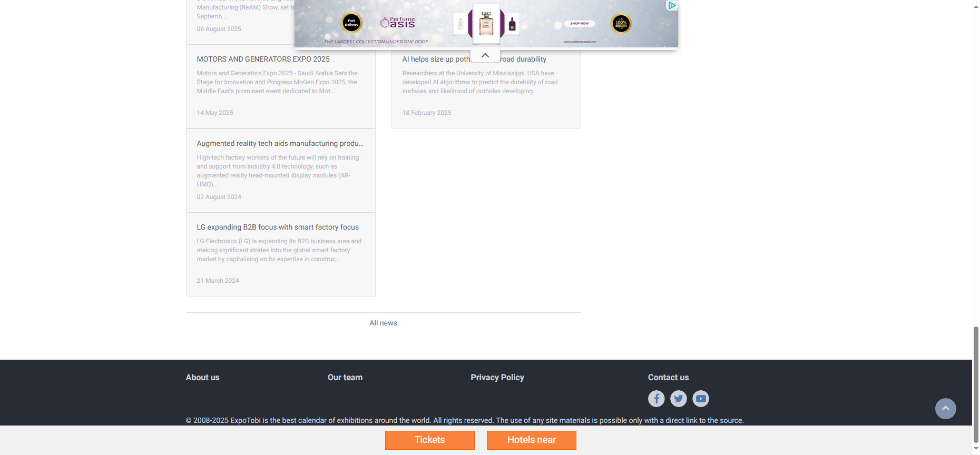Click the 18 February 2025 date text
The width and height of the screenshot is (980, 455).
(x=427, y=113)
